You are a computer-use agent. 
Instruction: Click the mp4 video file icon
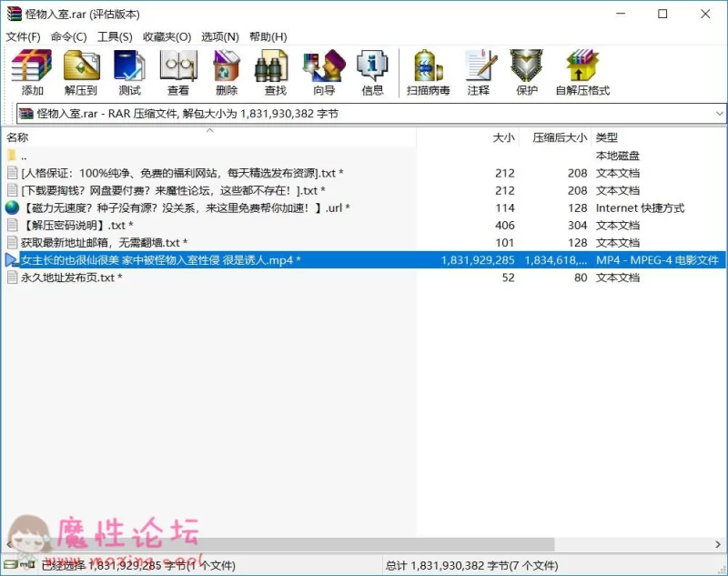click(12, 260)
